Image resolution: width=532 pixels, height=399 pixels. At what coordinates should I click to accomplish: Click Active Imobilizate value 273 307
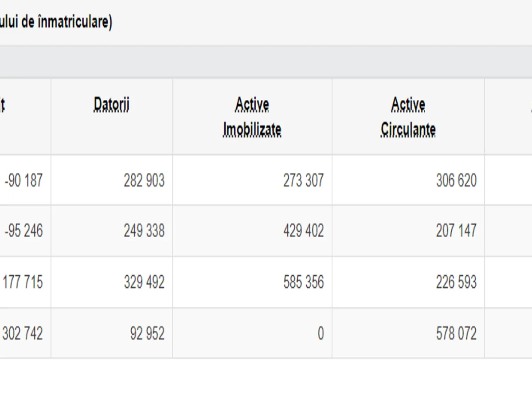(x=304, y=180)
